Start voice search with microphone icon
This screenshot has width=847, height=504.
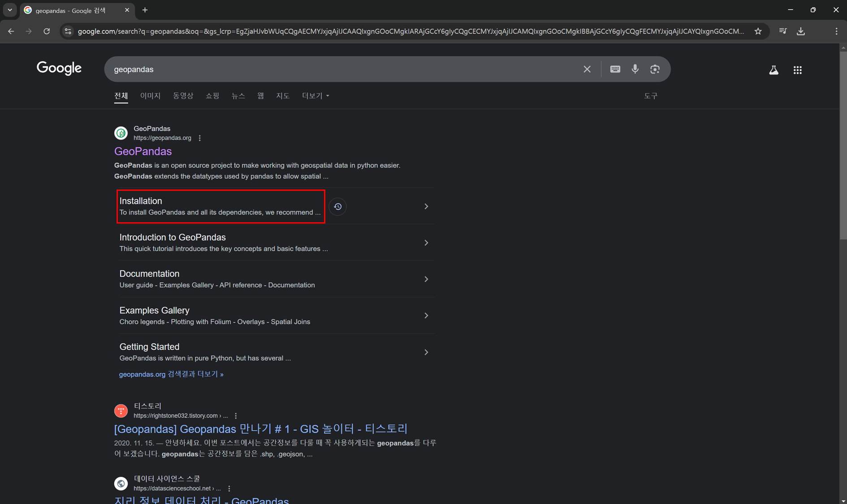(635, 69)
